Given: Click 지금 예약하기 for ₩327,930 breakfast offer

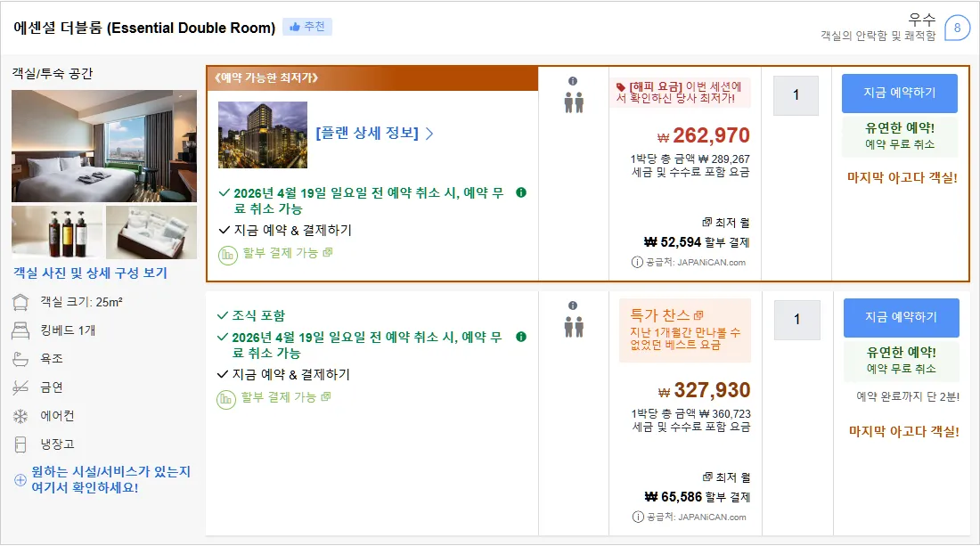Looking at the screenshot, I should pyautogui.click(x=902, y=317).
